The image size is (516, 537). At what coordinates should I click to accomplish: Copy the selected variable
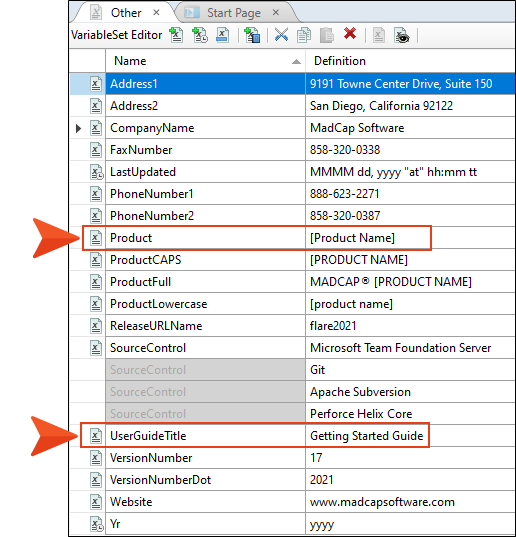pos(304,35)
